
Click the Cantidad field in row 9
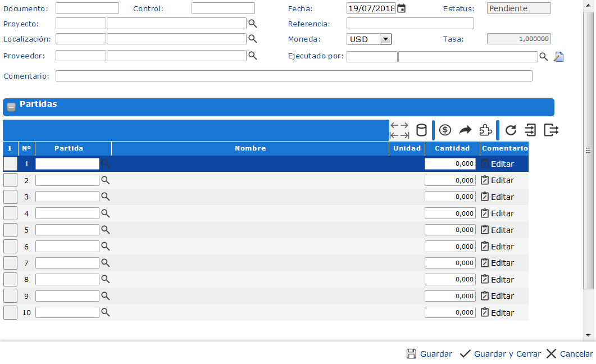tap(450, 296)
